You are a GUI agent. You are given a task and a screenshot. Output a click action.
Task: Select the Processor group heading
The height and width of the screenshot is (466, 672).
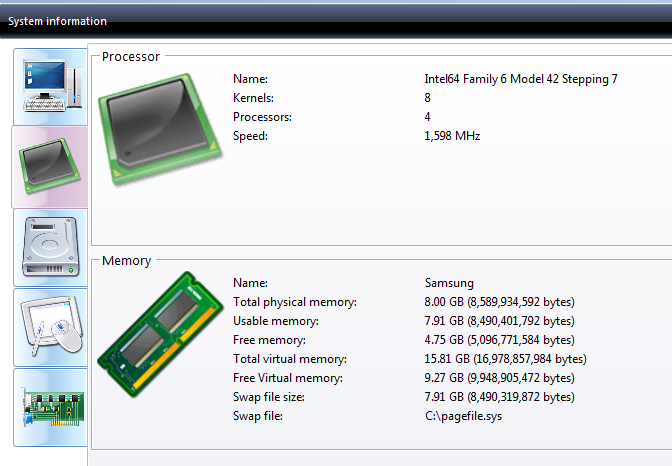pos(131,57)
